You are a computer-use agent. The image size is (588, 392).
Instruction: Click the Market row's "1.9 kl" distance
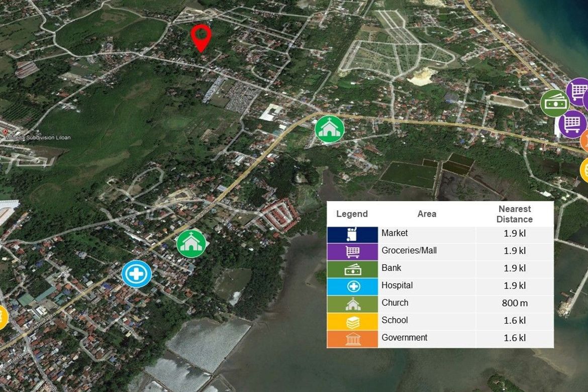[515, 233]
